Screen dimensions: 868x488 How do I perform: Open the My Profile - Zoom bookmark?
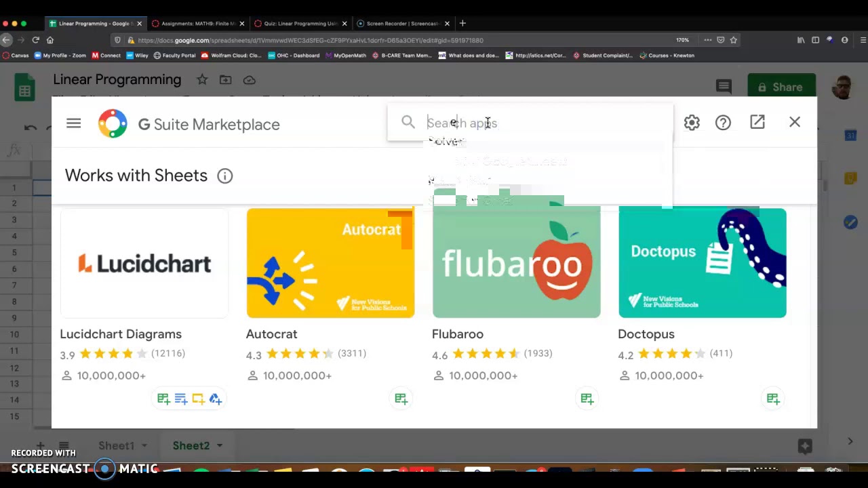60,56
